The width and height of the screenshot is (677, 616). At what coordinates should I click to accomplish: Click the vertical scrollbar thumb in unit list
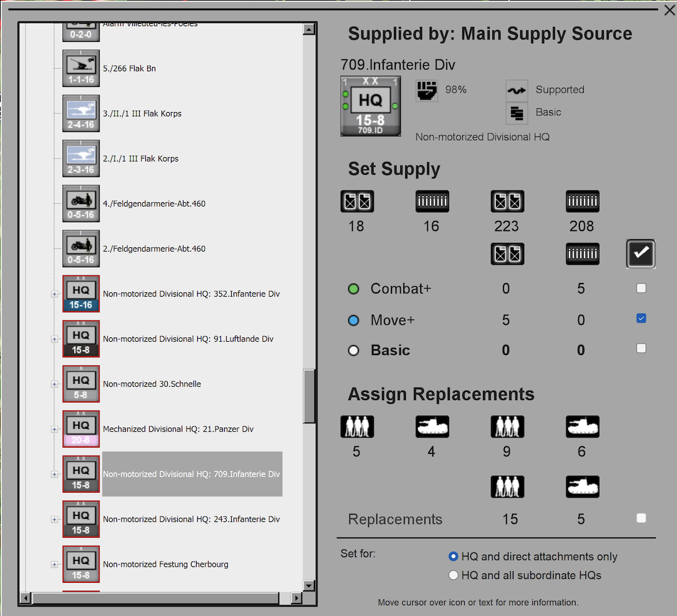[x=309, y=396]
